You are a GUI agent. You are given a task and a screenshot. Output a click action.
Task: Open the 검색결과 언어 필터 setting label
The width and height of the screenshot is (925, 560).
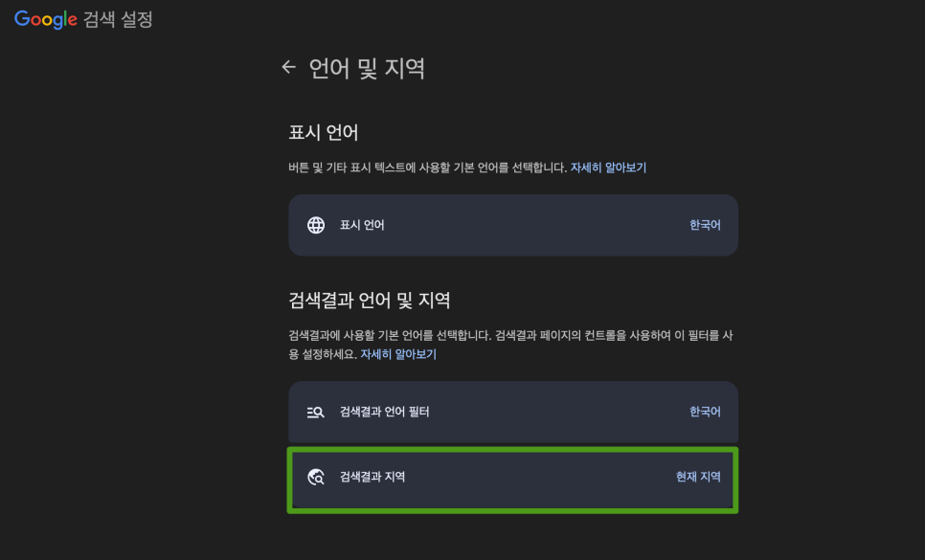click(x=384, y=412)
